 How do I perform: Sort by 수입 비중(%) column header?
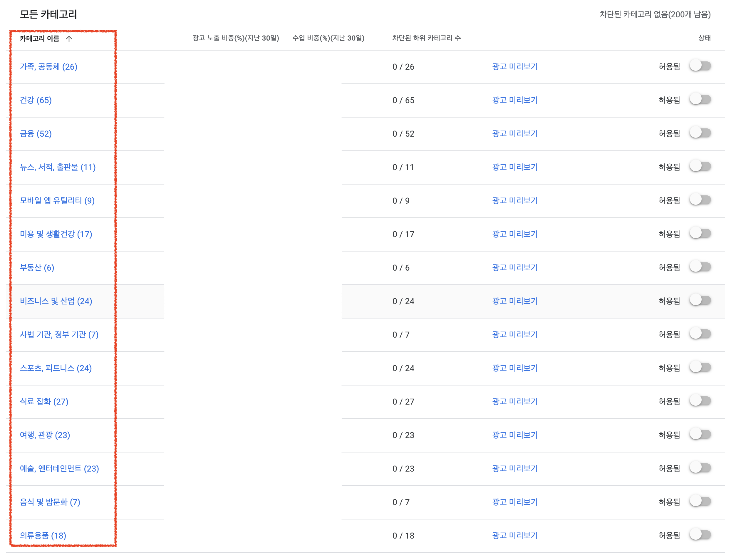(x=328, y=38)
